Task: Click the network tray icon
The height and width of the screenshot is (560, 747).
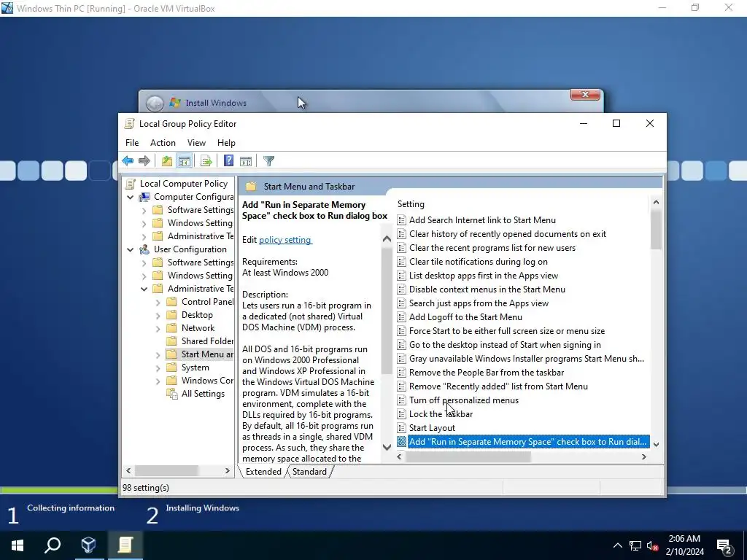Action: click(635, 545)
